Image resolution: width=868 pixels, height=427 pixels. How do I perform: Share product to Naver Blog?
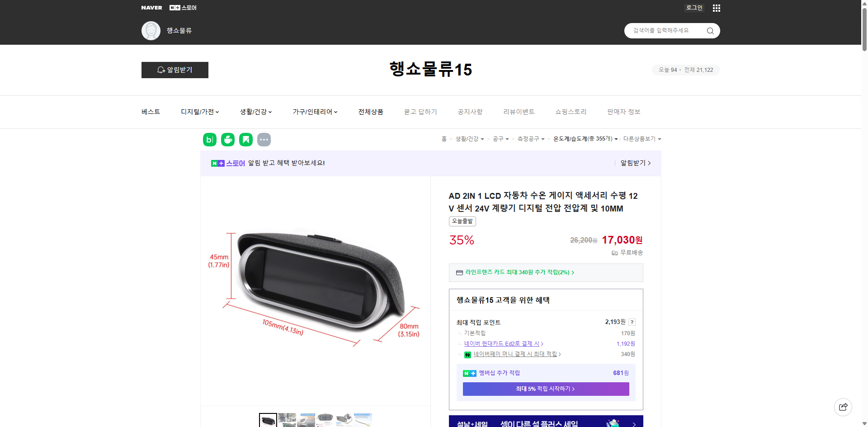[x=209, y=139]
